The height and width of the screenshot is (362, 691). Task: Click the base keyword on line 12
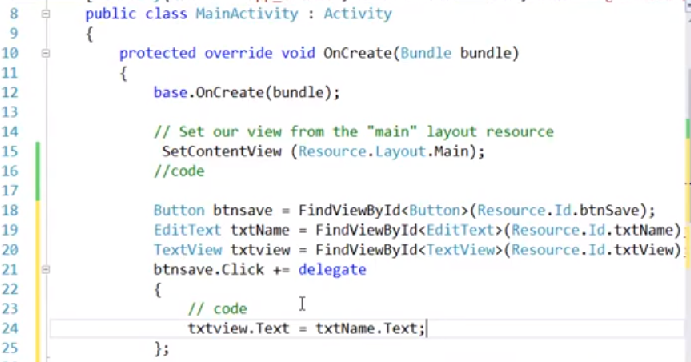coord(171,93)
